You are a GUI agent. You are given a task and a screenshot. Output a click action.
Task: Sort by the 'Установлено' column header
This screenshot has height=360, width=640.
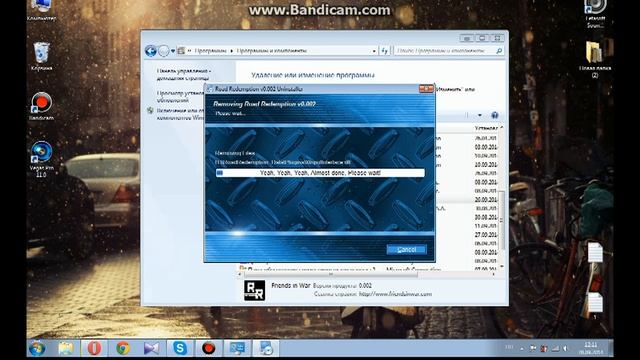point(486,128)
